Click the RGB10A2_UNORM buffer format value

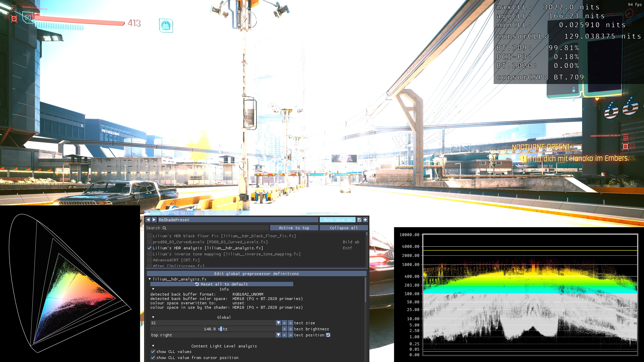pos(248,294)
